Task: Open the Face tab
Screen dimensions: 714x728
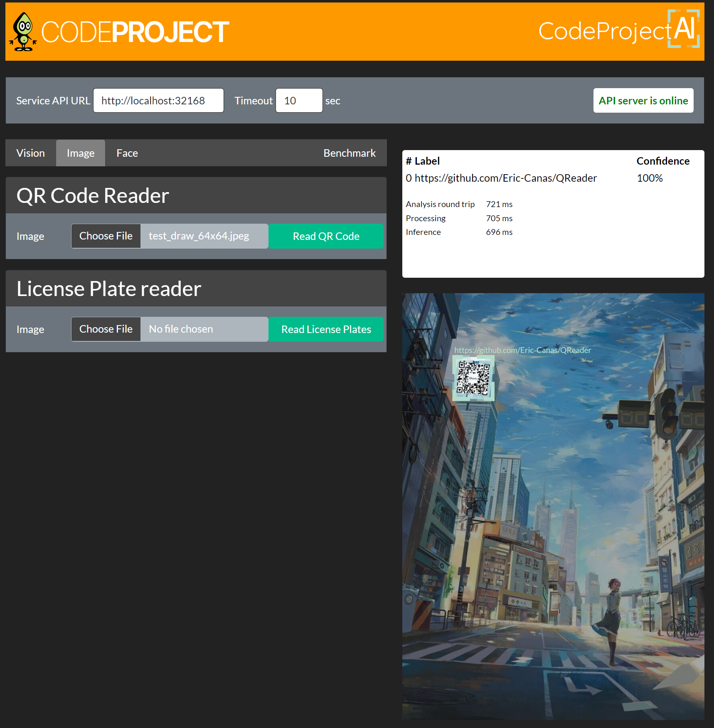Action: (x=127, y=153)
